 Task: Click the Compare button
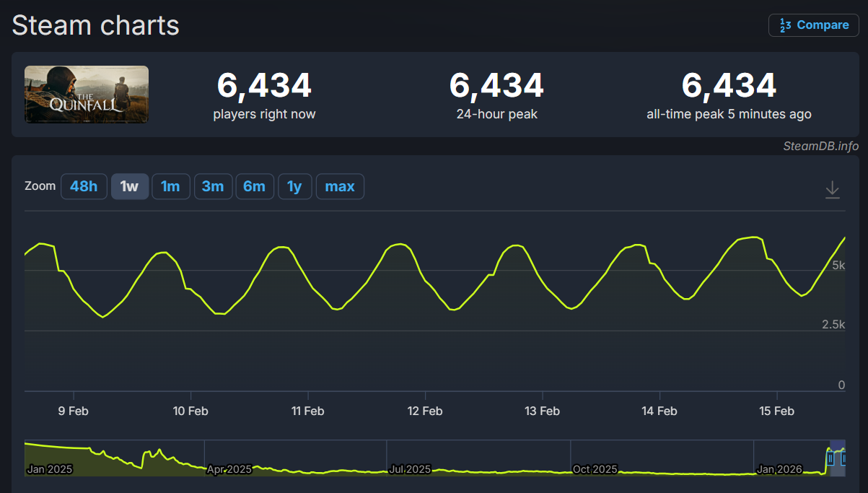point(814,25)
